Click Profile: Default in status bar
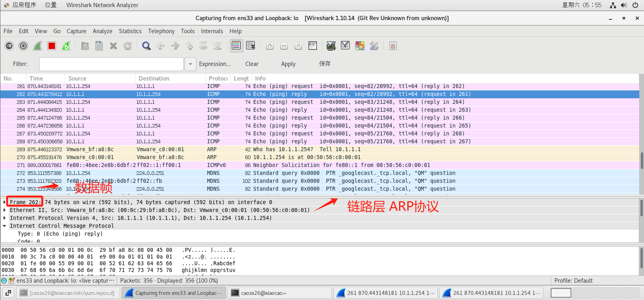This screenshot has height=300, width=644. point(573,281)
